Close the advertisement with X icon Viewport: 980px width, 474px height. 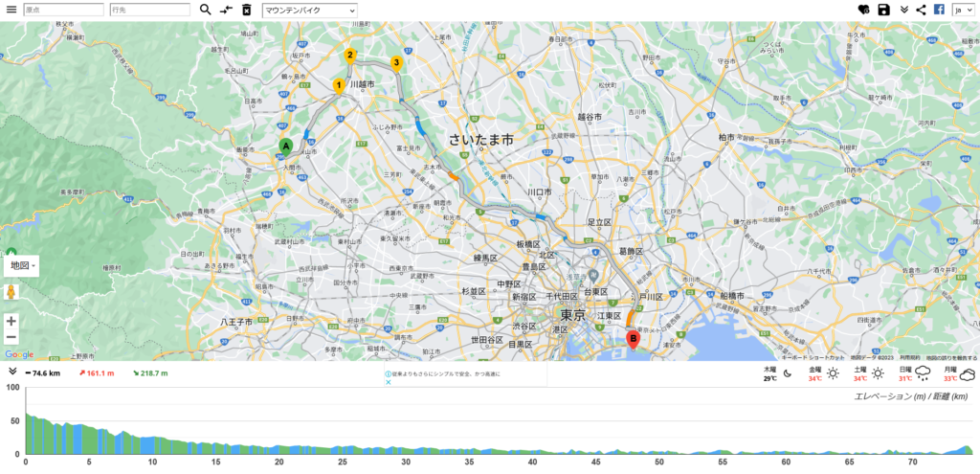coord(389,382)
